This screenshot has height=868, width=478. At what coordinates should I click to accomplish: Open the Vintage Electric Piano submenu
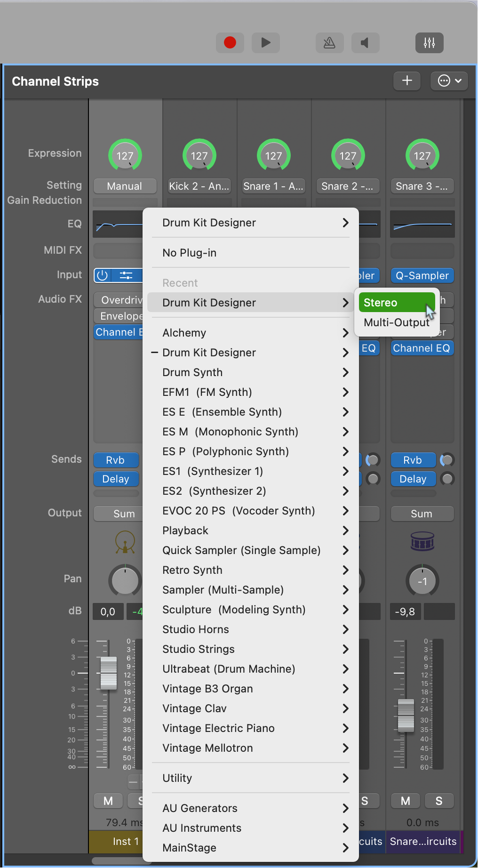[251, 728]
